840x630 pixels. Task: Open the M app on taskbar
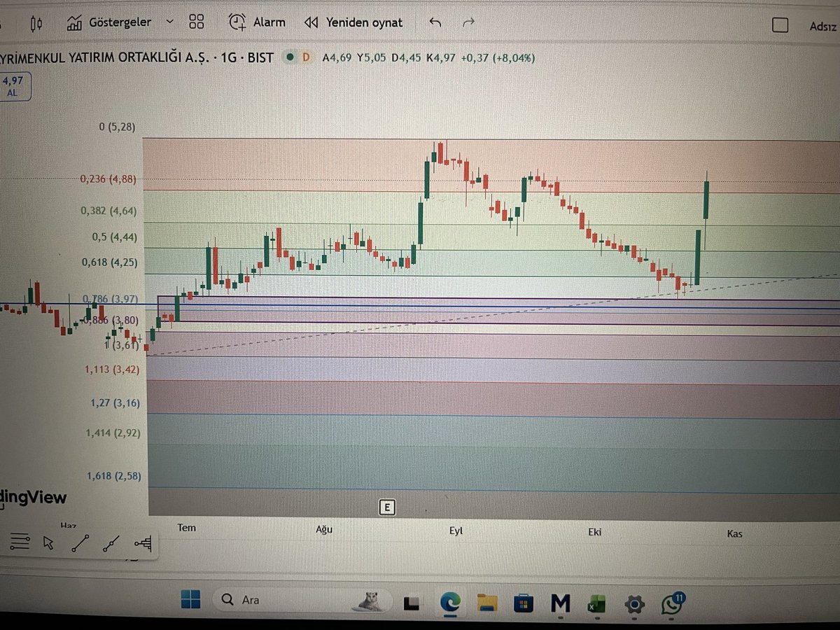[x=560, y=603]
